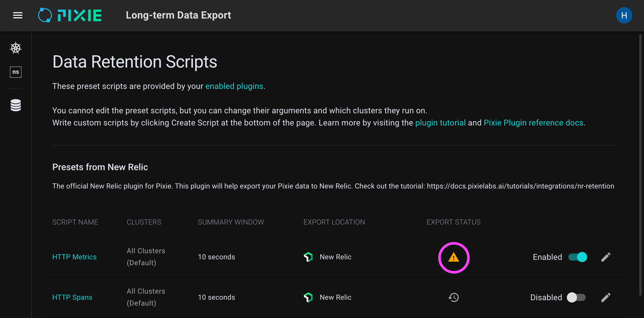
Task: Open the Pixie Plugin reference docs link
Action: (x=533, y=123)
